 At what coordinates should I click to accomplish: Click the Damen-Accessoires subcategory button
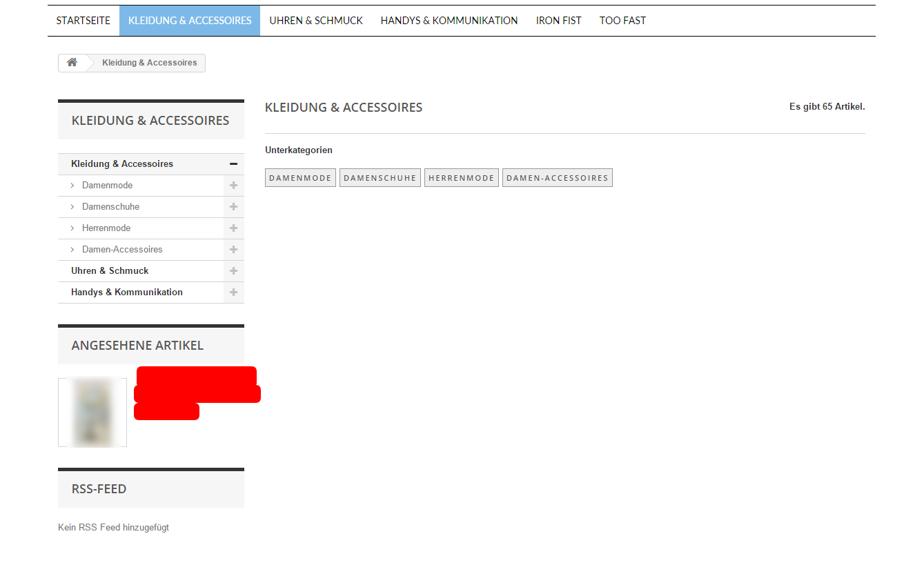tap(558, 178)
